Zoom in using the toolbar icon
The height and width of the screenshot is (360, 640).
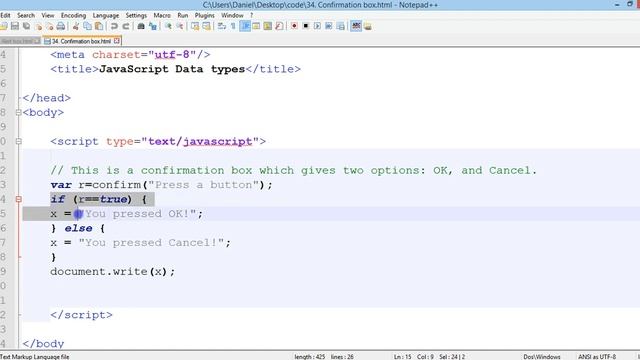point(168,26)
